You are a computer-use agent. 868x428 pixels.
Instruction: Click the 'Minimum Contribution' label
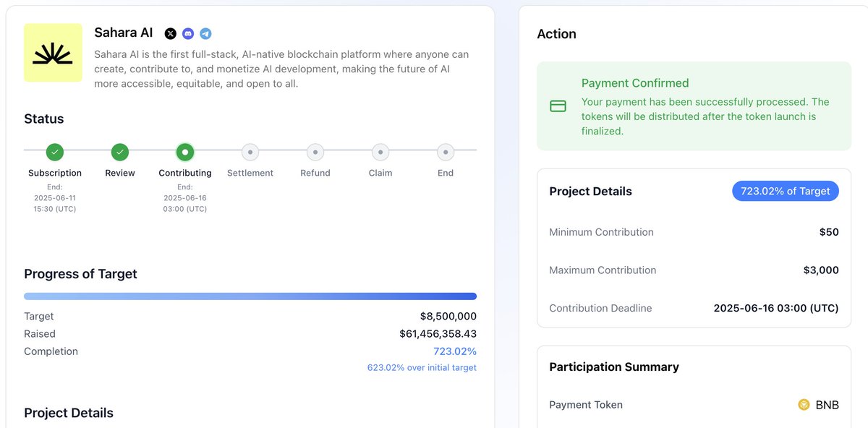pos(601,232)
